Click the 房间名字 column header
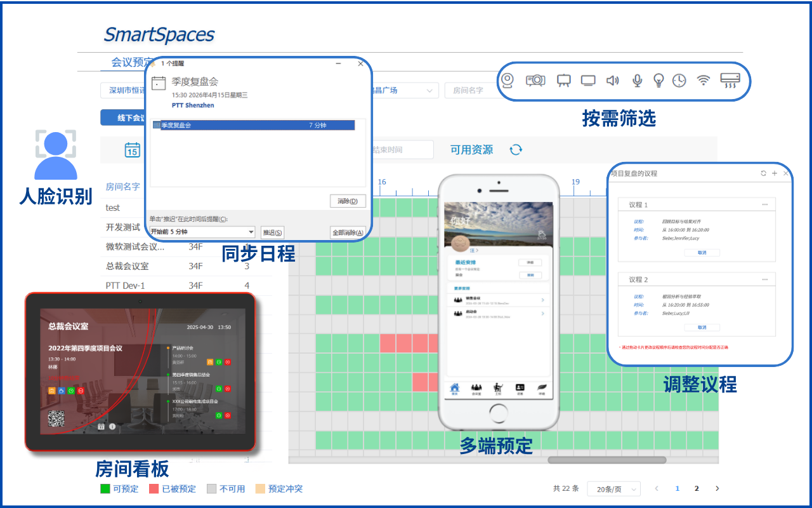The image size is (812, 508). coord(123,187)
